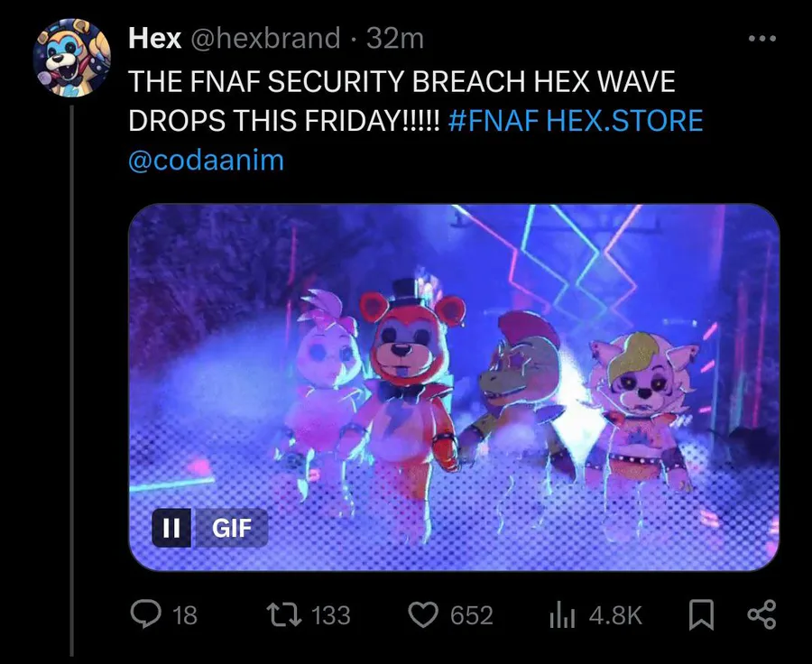Open the #FNAF hashtag link
Viewport: 812px width, 664px height.
click(x=494, y=121)
